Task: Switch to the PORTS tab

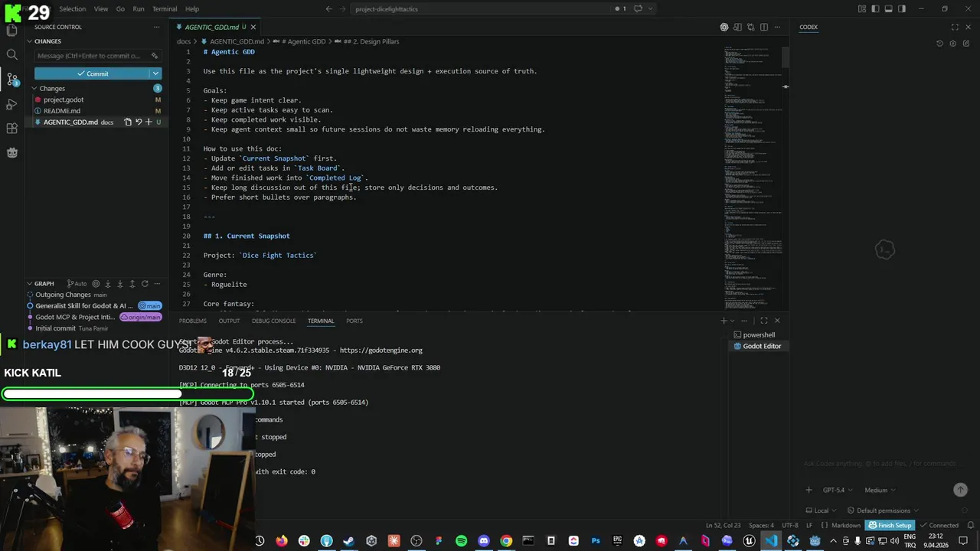Action: point(354,321)
